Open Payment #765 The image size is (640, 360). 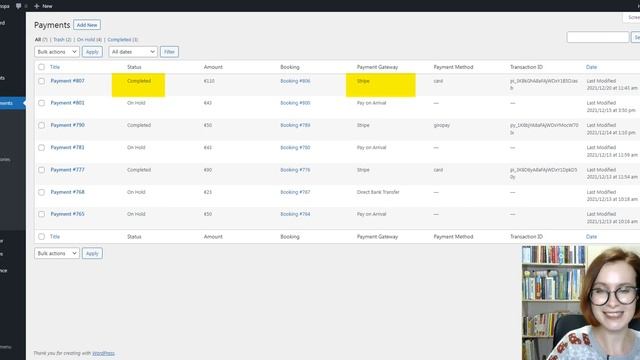point(67,214)
